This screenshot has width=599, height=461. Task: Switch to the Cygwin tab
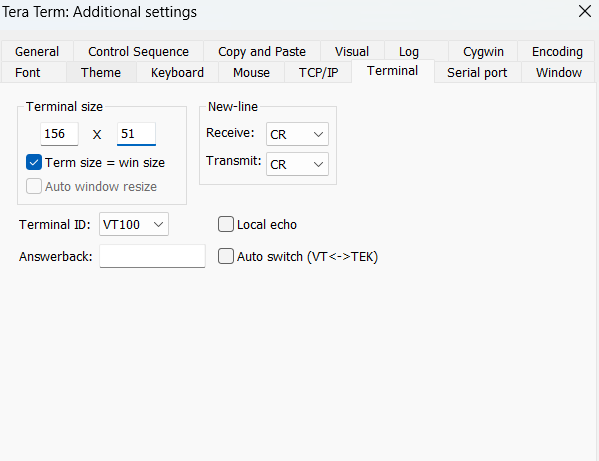pos(483,52)
